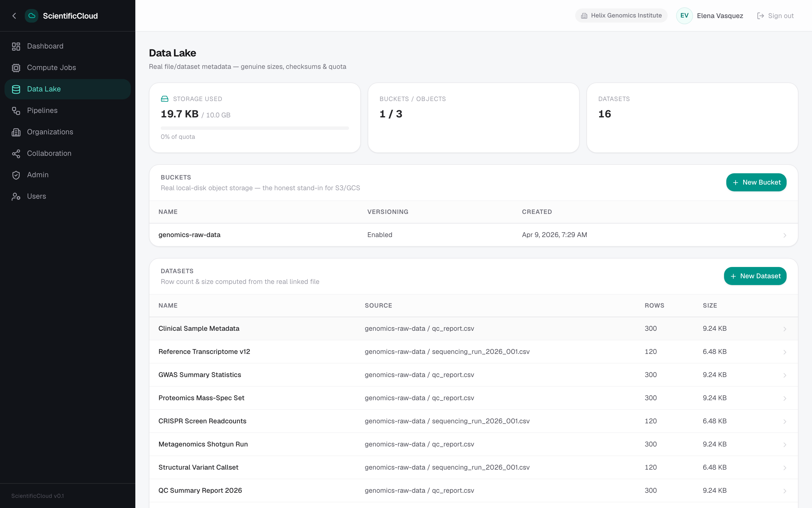Navigate to Organizations

coord(67,132)
